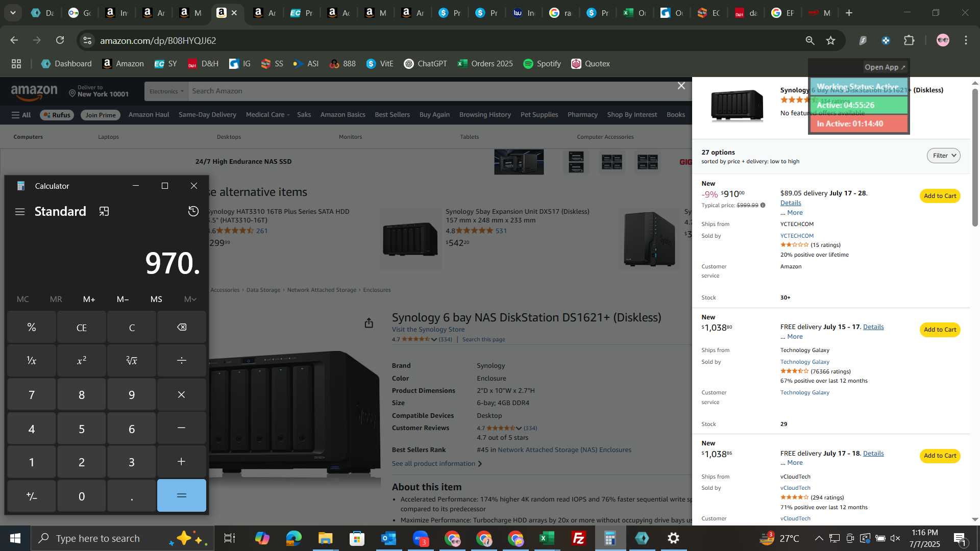Click the C clear key in Calculator

tap(132, 328)
